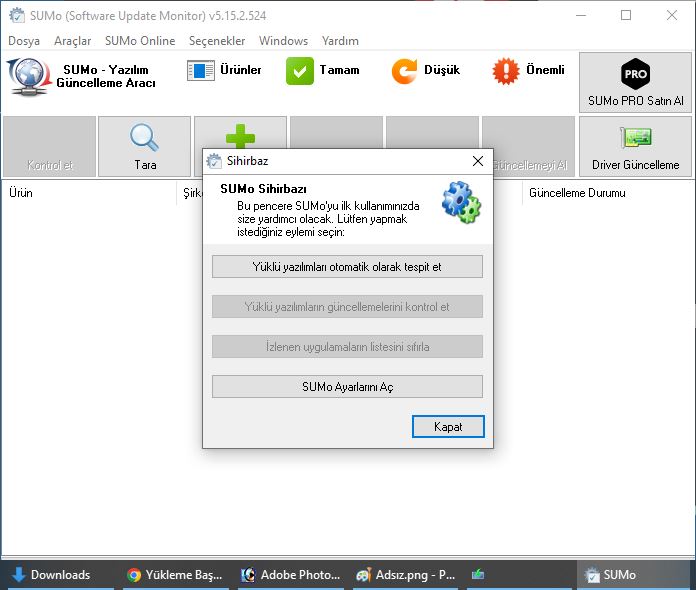Image resolution: width=696 pixels, height=590 pixels.
Task: Click the Ürünler label
Action: 241,70
